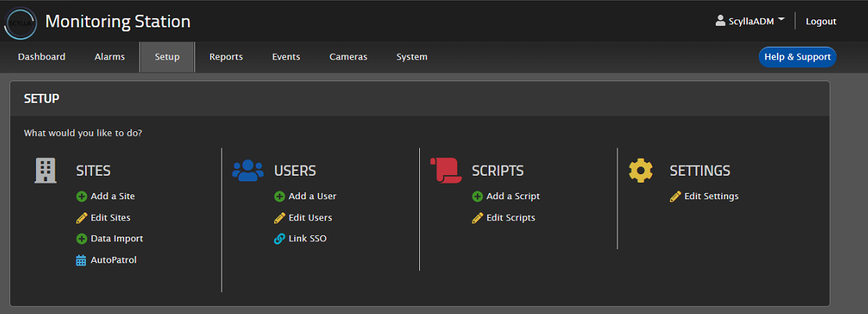Log out using the Logout link
This screenshot has width=868, height=314.
click(x=820, y=21)
